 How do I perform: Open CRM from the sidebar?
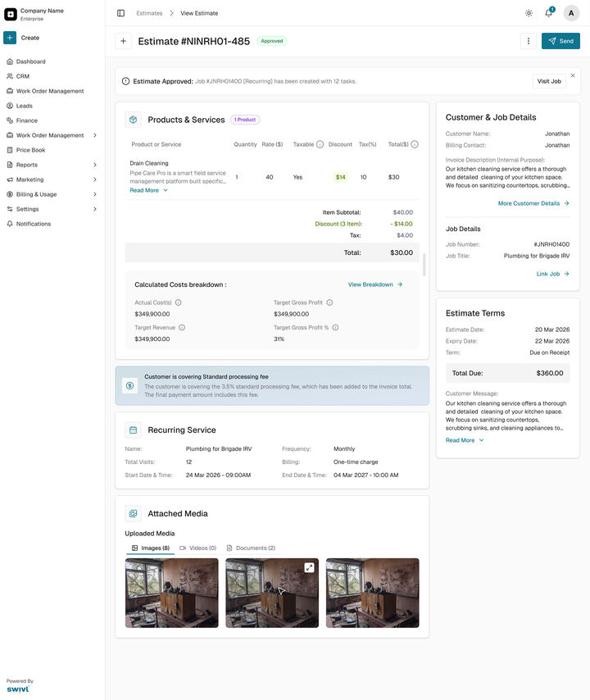[23, 76]
